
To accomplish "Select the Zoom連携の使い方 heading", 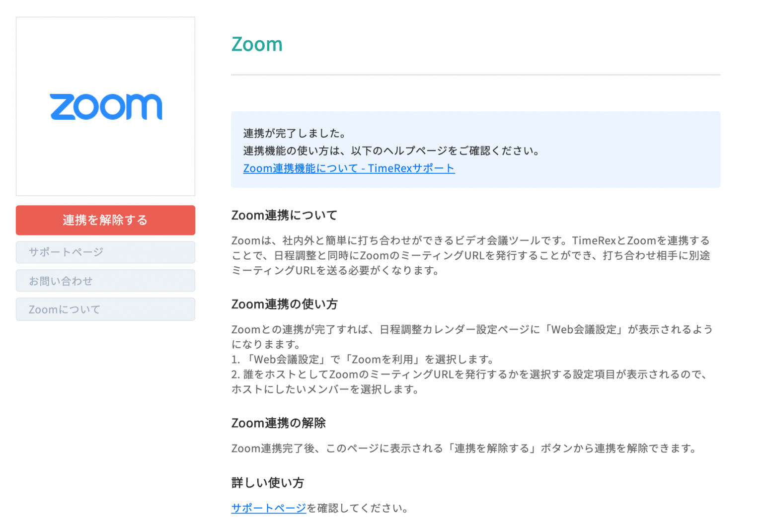I will 284,304.
